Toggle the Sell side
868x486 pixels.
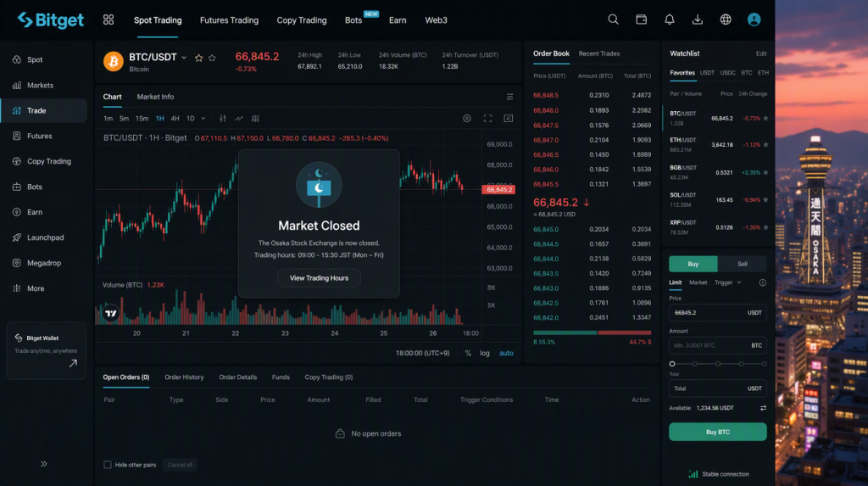coord(743,264)
